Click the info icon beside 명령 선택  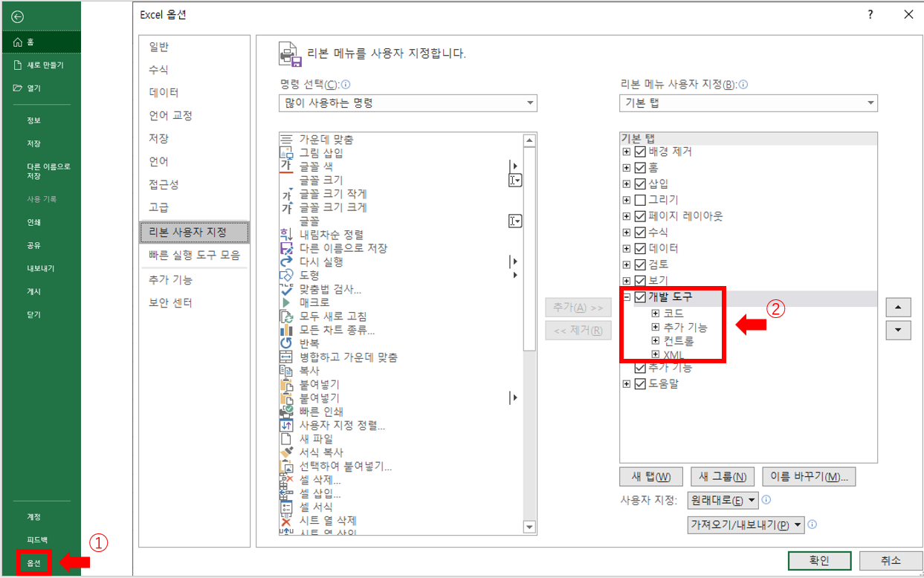pos(346,85)
